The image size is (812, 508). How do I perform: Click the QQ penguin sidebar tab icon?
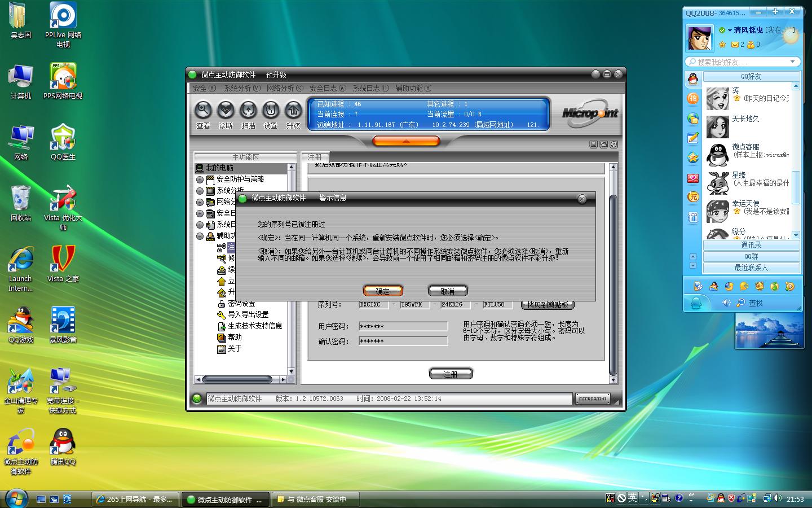[x=693, y=79]
